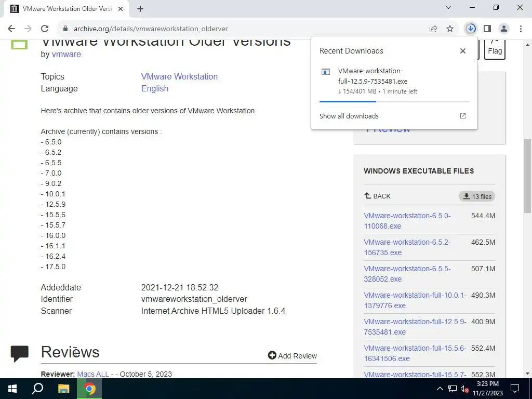Download VMware-workstation-6.5.2-156735.exe
The width and height of the screenshot is (532, 399).
[x=407, y=247]
